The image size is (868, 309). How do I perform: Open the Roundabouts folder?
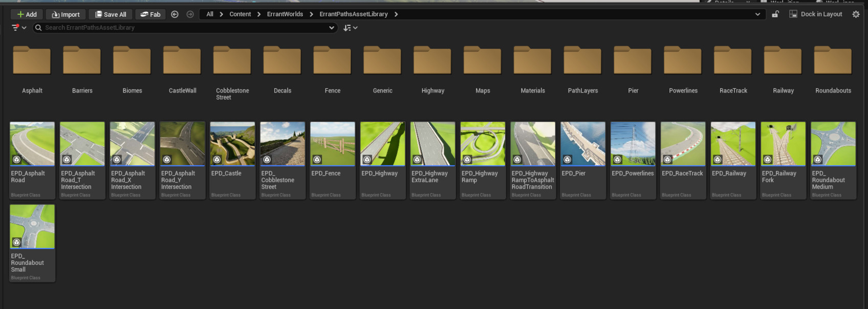point(833,60)
